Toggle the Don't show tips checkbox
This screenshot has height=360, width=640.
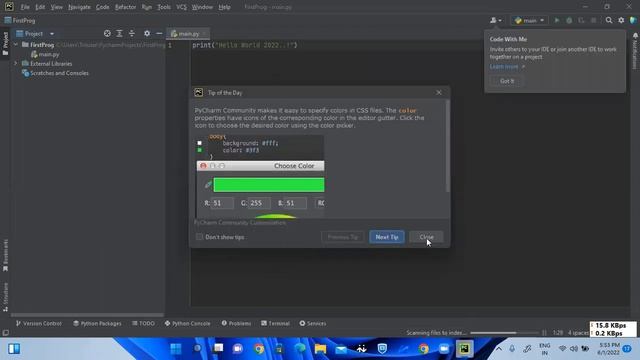[199, 237]
